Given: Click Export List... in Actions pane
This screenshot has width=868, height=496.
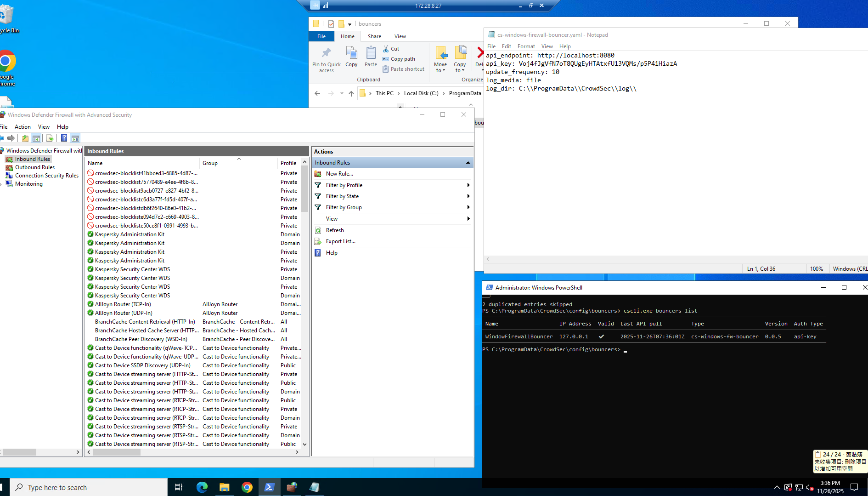Looking at the screenshot, I should (340, 241).
